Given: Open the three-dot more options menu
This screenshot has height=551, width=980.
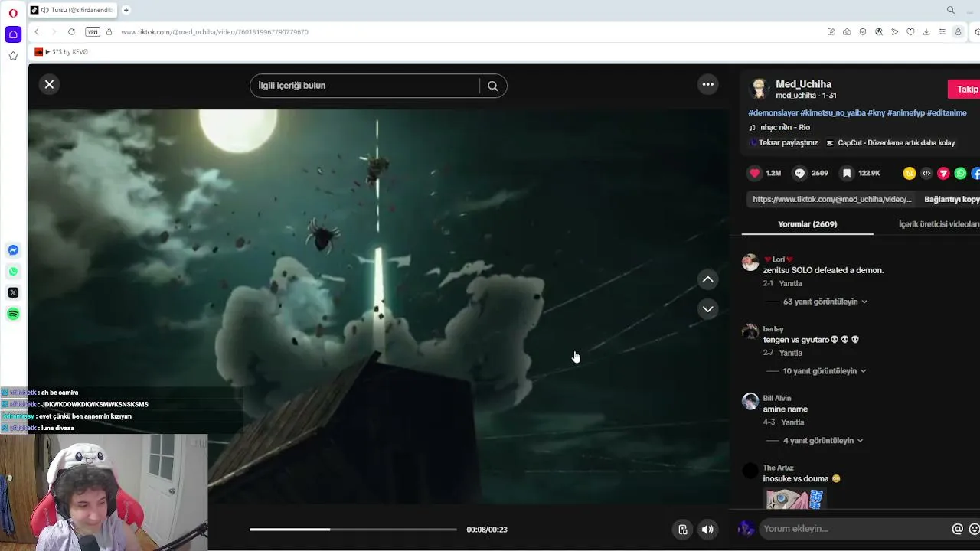Looking at the screenshot, I should [x=708, y=84].
